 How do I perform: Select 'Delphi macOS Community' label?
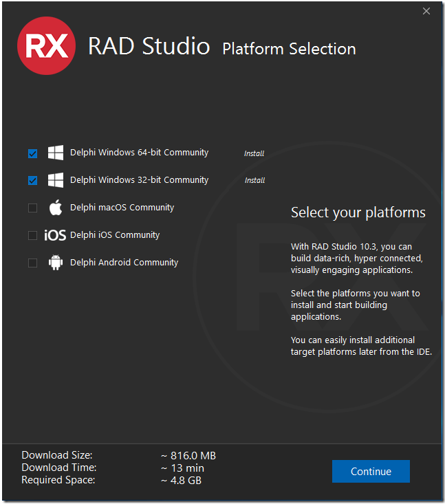[x=122, y=208]
